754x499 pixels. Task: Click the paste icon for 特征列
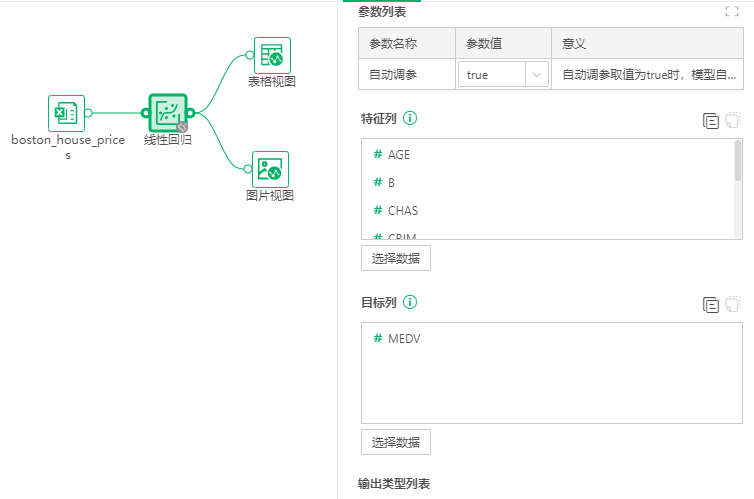point(732,121)
